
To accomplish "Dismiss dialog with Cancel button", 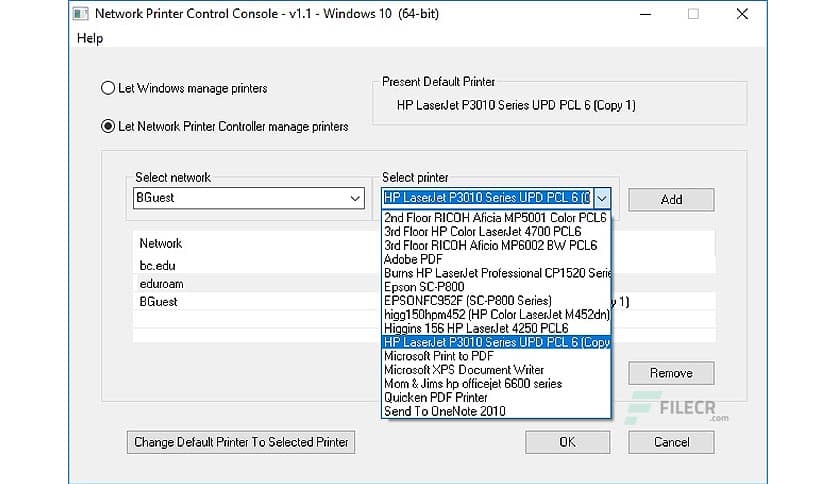I will 671,442.
